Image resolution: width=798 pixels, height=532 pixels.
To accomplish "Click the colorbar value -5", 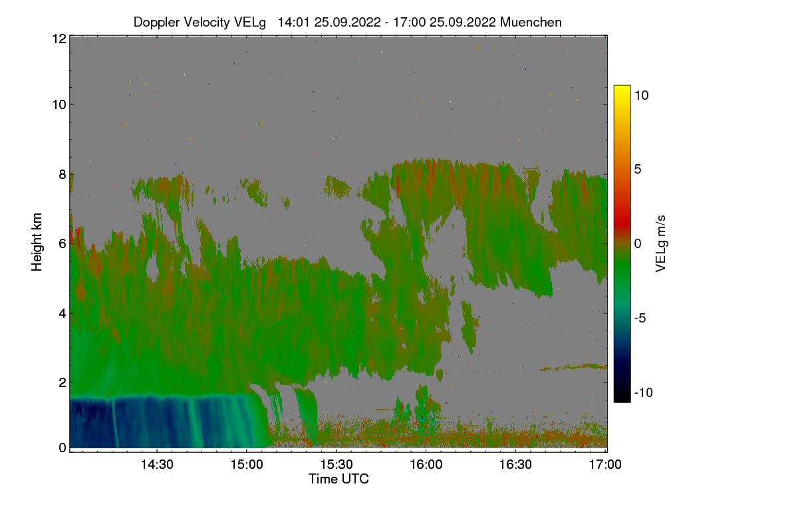I will pyautogui.click(x=640, y=318).
